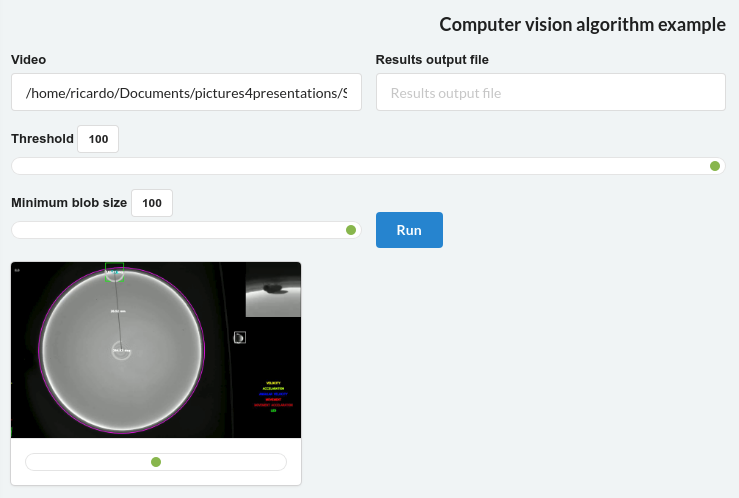This screenshot has width=739, height=498.
Task: Click the zoomed inset thumbnail in the video
Action: pyautogui.click(x=273, y=290)
